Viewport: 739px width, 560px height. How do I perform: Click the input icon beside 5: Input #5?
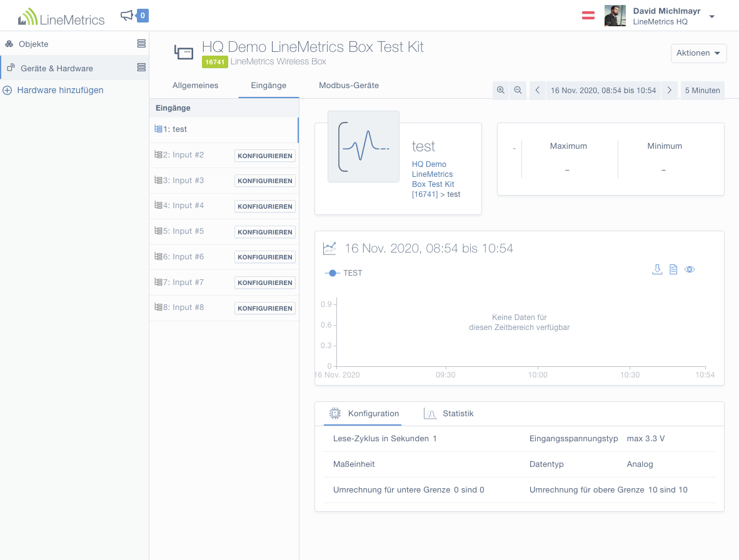click(x=158, y=231)
